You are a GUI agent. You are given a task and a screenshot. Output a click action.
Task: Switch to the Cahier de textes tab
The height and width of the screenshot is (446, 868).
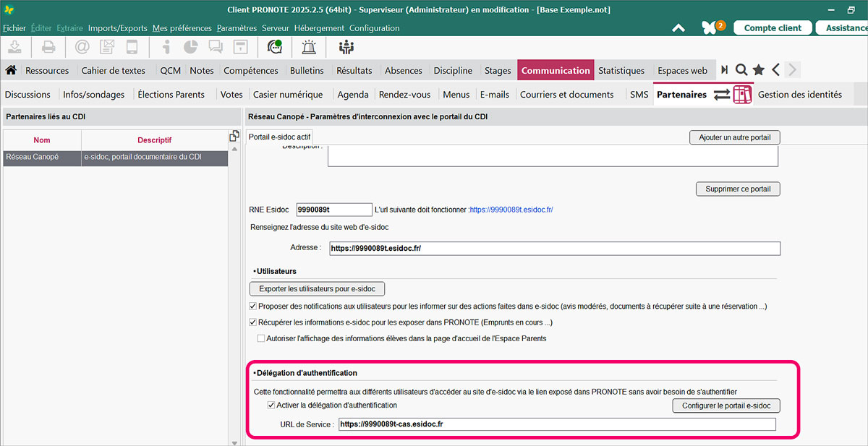click(x=114, y=71)
